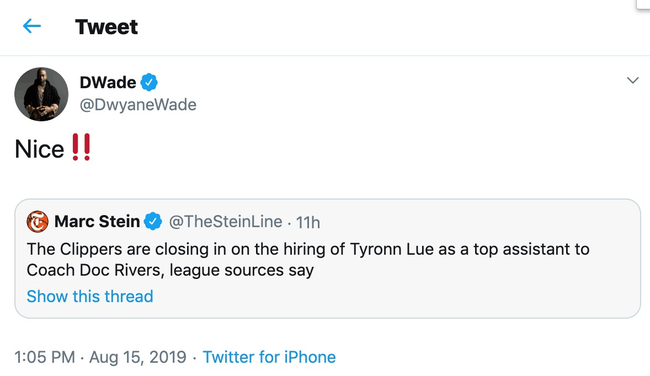The image size is (650, 376).
Task: Click the Aug 15, 2019 date
Action: tap(138, 357)
